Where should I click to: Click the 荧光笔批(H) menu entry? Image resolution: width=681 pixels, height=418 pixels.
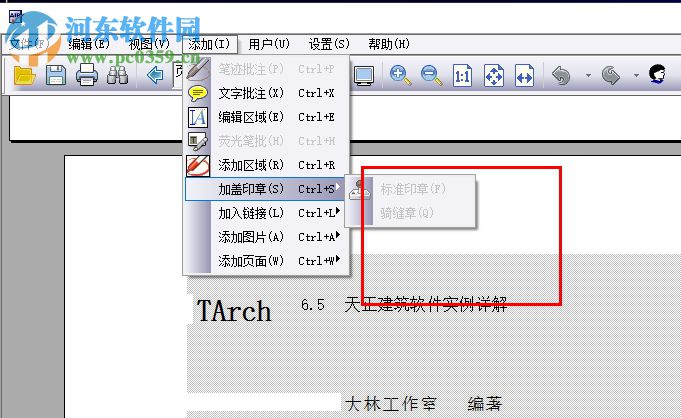pyautogui.click(x=267, y=141)
